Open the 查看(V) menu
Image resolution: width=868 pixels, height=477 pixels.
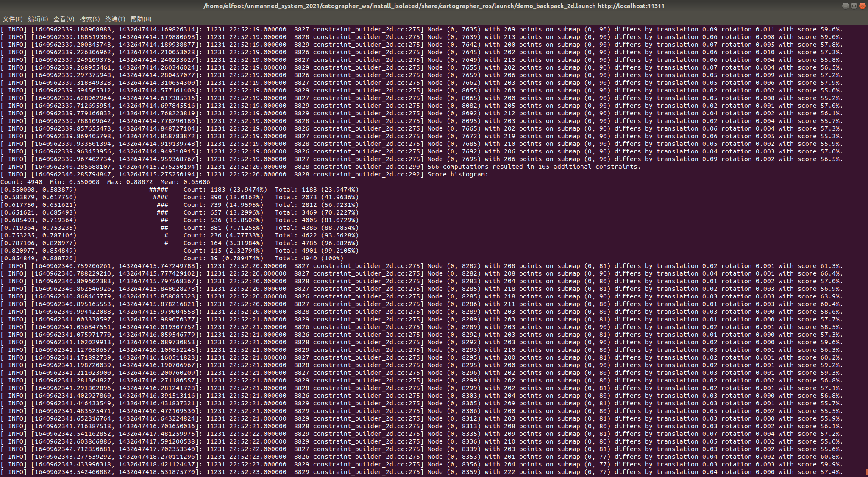pos(64,19)
